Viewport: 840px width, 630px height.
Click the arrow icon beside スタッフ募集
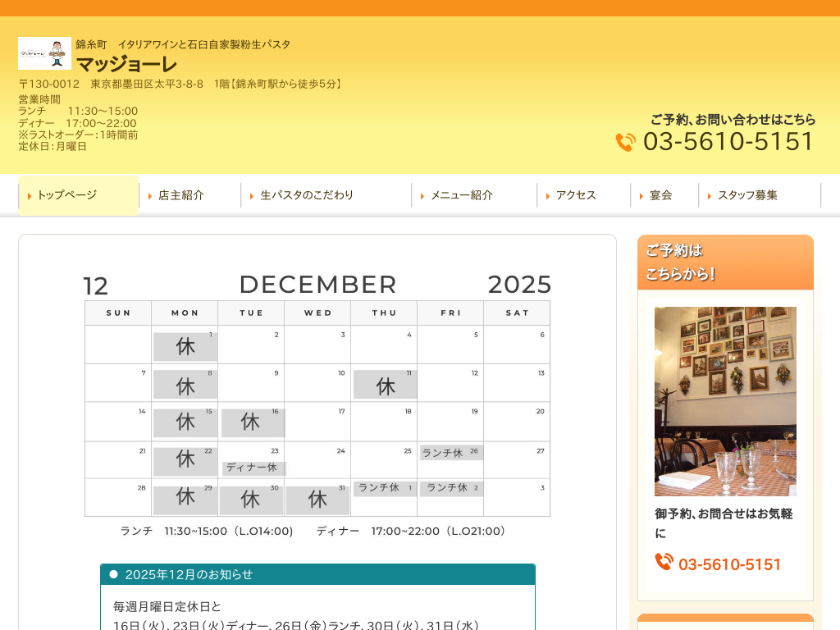[x=710, y=196]
